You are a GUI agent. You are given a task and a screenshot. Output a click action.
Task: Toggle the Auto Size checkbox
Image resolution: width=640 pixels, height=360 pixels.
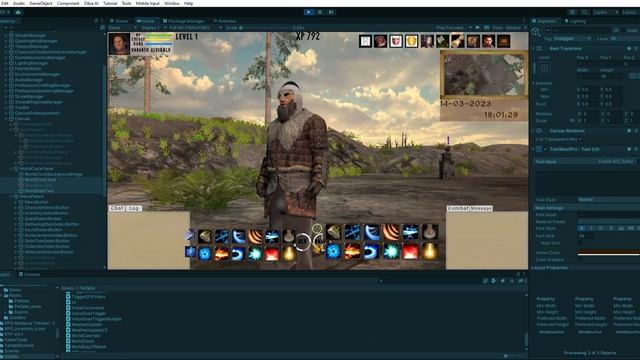point(580,243)
